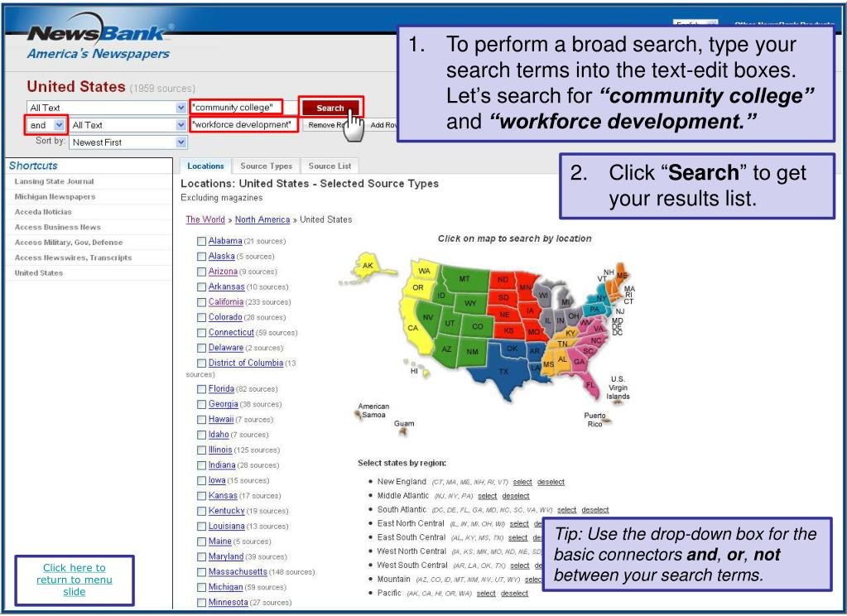The image size is (847, 616).
Task: Open the Lansing State Journal shortcut
Action: coord(54,181)
